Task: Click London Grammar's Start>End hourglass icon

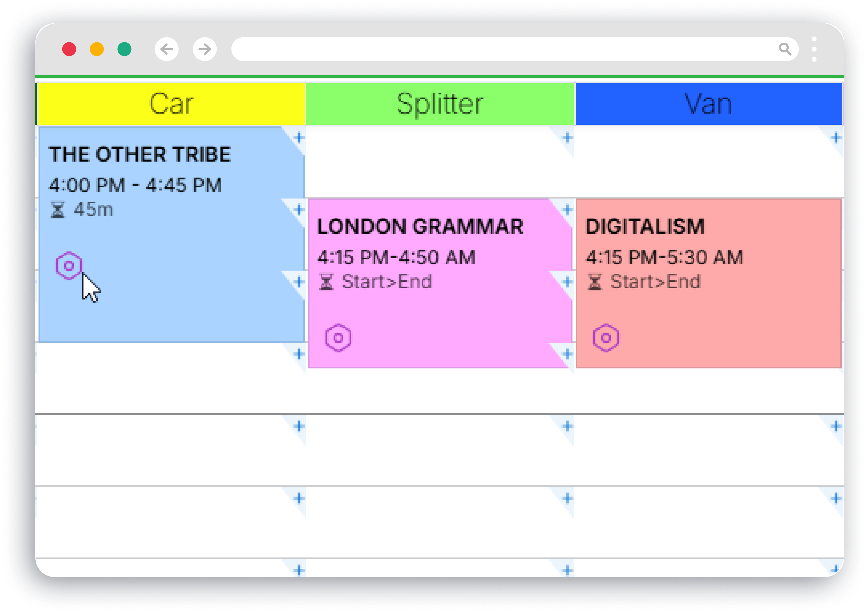Action: (326, 282)
